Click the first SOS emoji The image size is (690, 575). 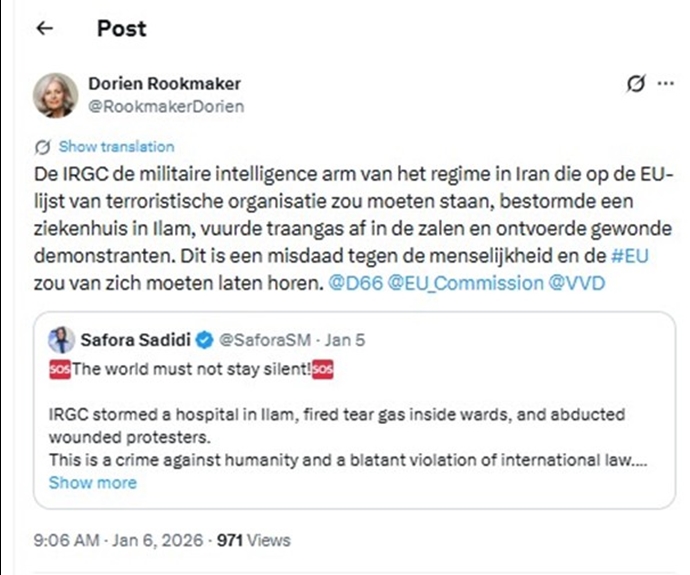coord(60,367)
